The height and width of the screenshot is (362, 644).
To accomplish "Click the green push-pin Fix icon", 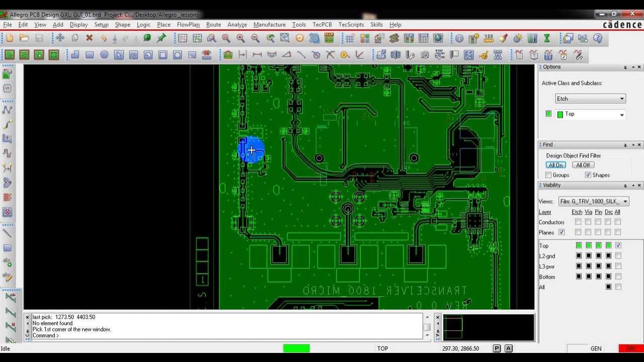I will click(162, 38).
